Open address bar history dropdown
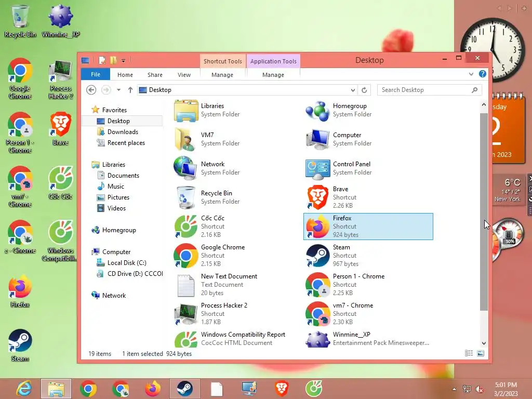532x399 pixels. click(353, 90)
